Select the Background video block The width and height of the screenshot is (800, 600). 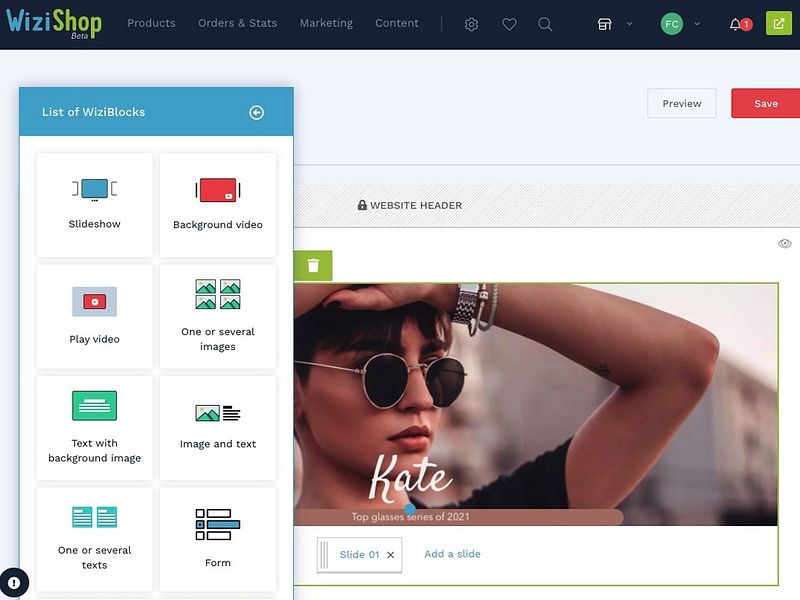217,204
